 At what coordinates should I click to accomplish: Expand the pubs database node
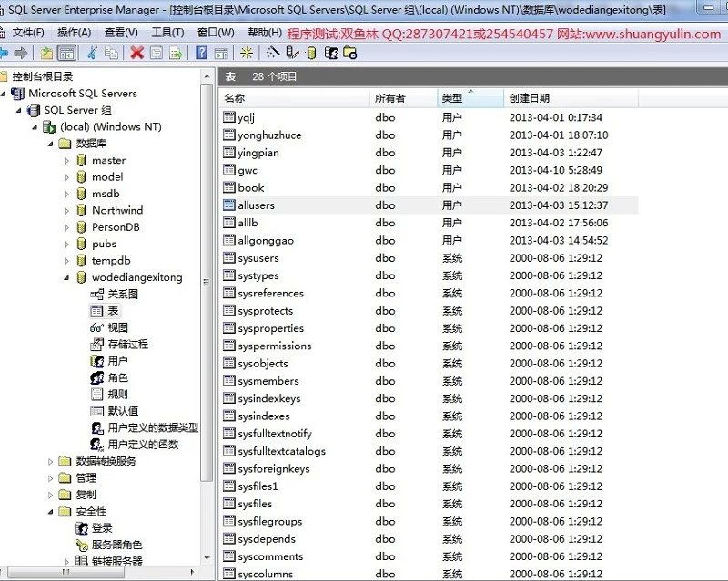66,244
